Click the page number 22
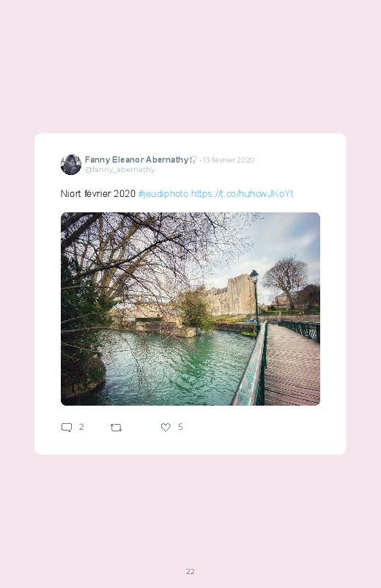The height and width of the screenshot is (588, 381). [x=190, y=571]
